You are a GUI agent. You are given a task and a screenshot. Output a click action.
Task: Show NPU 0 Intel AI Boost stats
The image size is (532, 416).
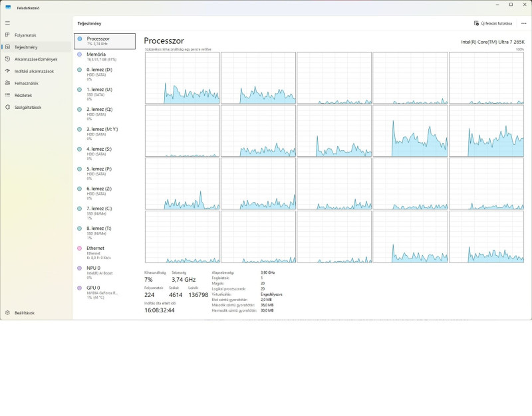click(104, 272)
